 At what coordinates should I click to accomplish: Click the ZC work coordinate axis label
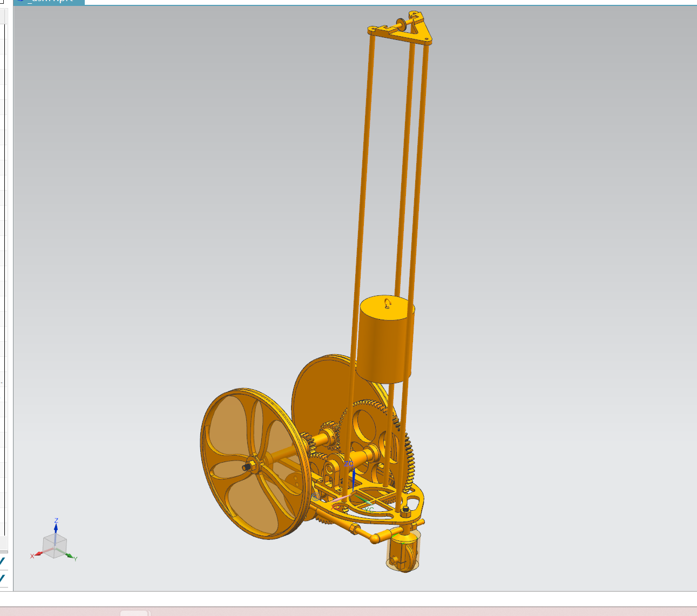pyautogui.click(x=348, y=464)
